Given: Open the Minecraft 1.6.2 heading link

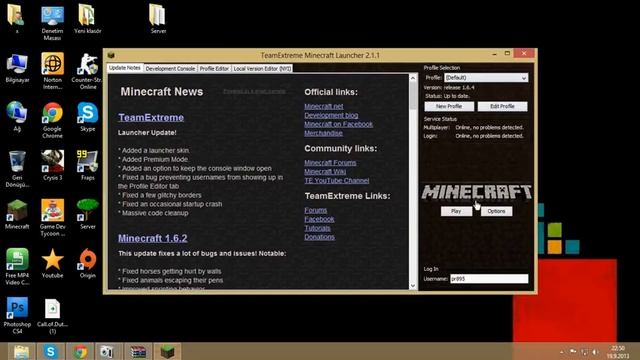Looking at the screenshot, I should [x=153, y=238].
